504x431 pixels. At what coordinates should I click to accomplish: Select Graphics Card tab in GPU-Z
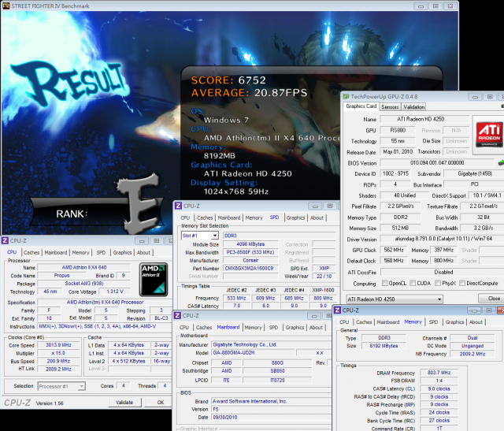click(x=361, y=106)
